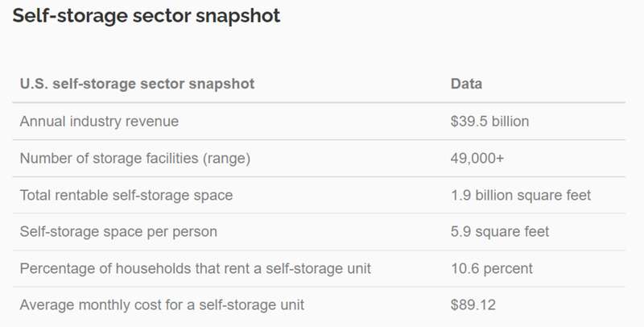Select 'Self-storage space per person' label
The height and width of the screenshot is (327, 644).
(x=118, y=232)
